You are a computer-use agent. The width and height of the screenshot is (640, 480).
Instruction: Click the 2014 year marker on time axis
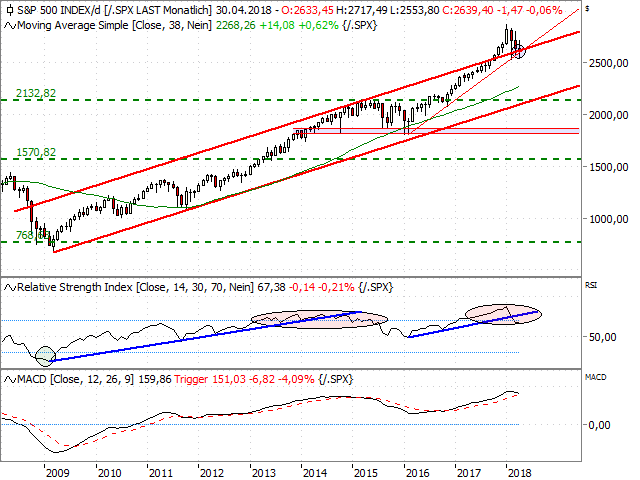(315, 473)
